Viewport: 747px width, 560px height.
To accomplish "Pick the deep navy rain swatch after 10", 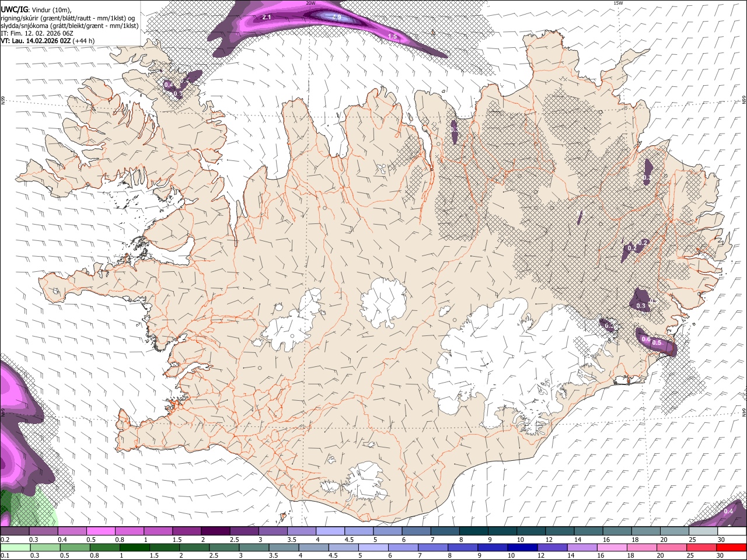I will pos(522,548).
